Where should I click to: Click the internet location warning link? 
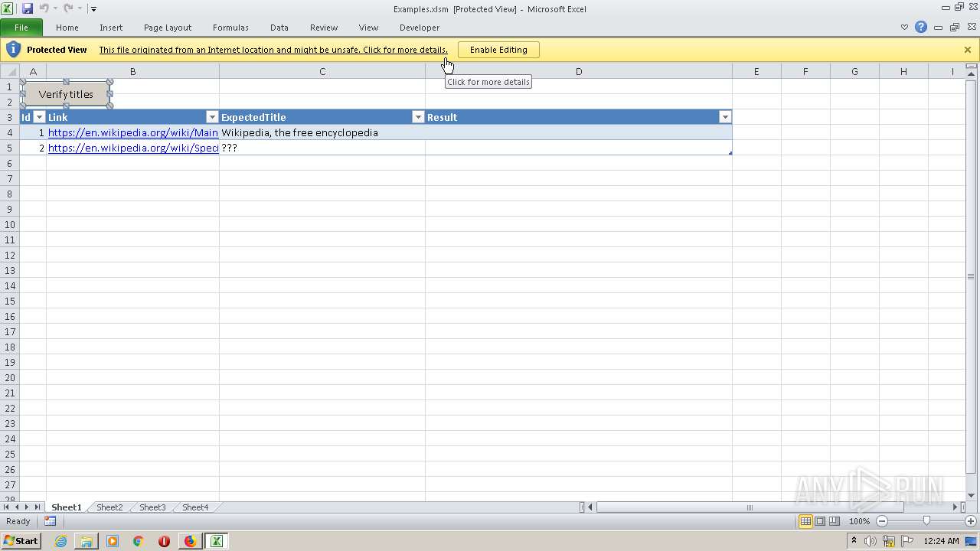[x=273, y=50]
